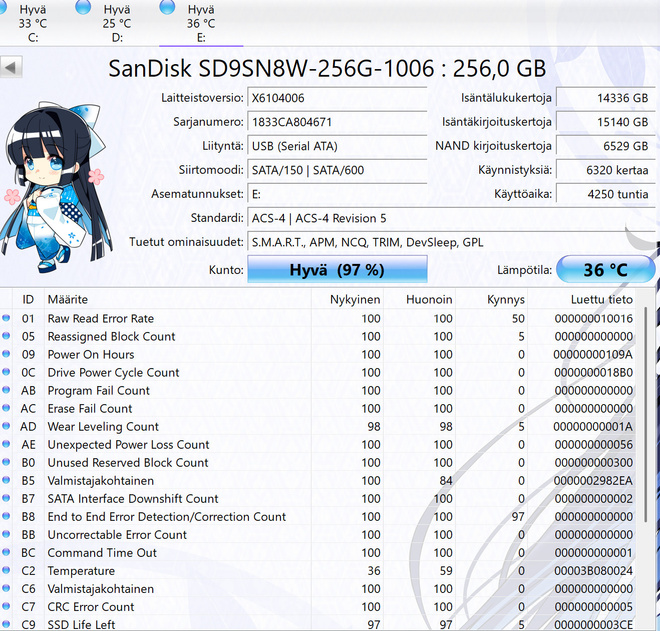Click the status orb of Program Fail Count
The height and width of the screenshot is (631, 660).
coord(6,390)
